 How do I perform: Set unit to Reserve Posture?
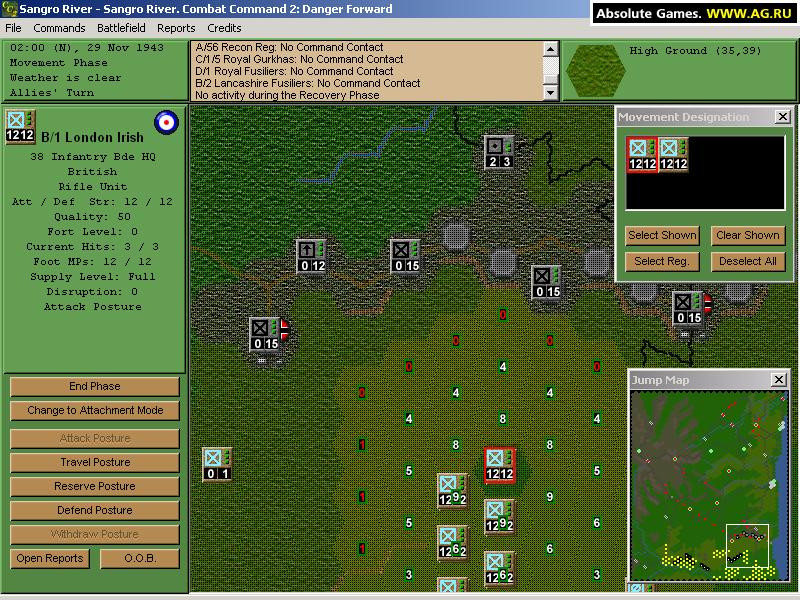[x=95, y=486]
